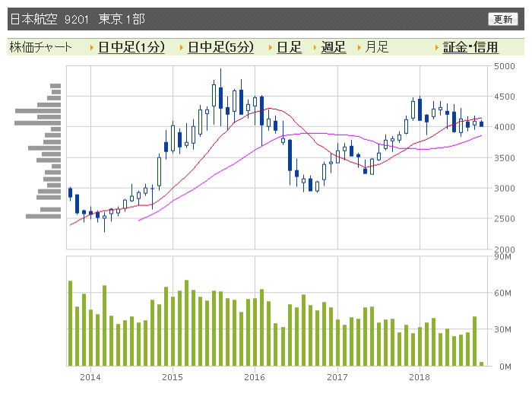
Task: Click the arrow icon before 日中足(1分)
Action: tap(92, 47)
